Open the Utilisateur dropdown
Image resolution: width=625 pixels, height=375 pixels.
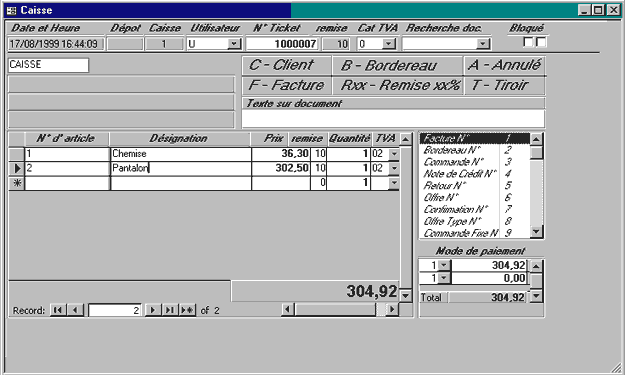(234, 44)
